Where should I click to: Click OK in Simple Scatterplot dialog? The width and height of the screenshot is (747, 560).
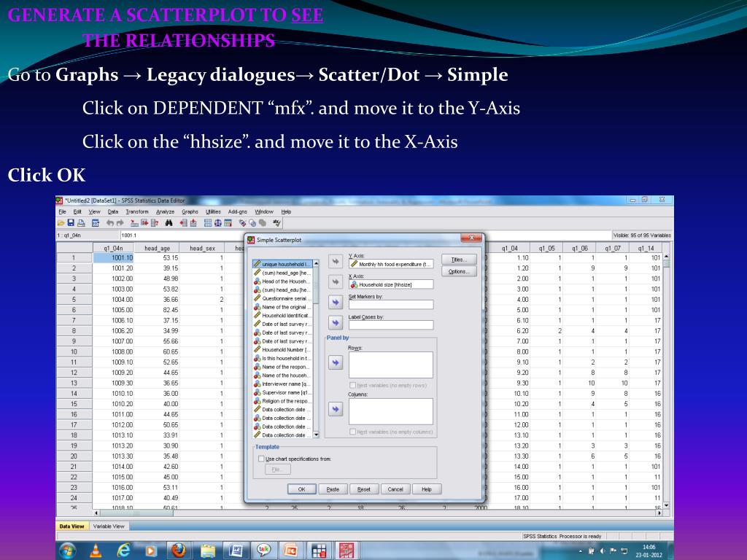(x=301, y=489)
